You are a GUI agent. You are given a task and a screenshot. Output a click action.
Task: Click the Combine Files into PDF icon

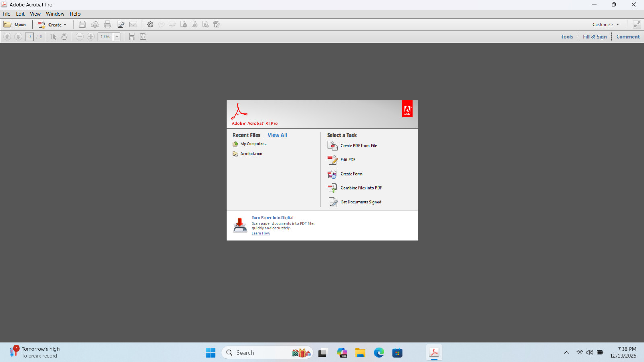(332, 188)
